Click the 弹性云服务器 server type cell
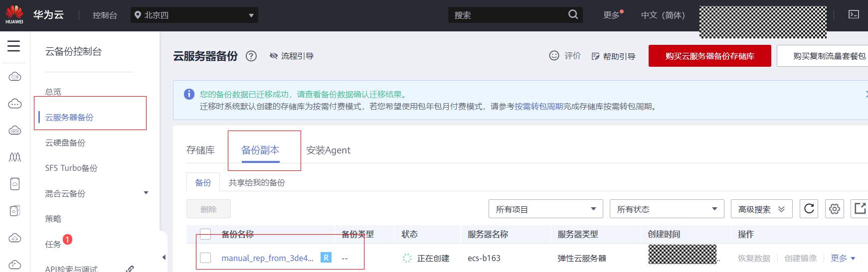 582,258
